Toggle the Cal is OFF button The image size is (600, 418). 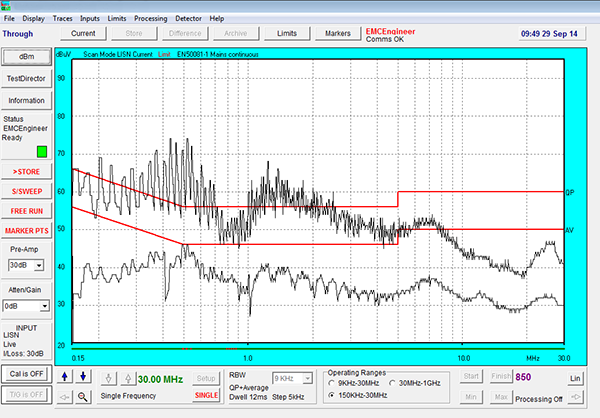27,373
